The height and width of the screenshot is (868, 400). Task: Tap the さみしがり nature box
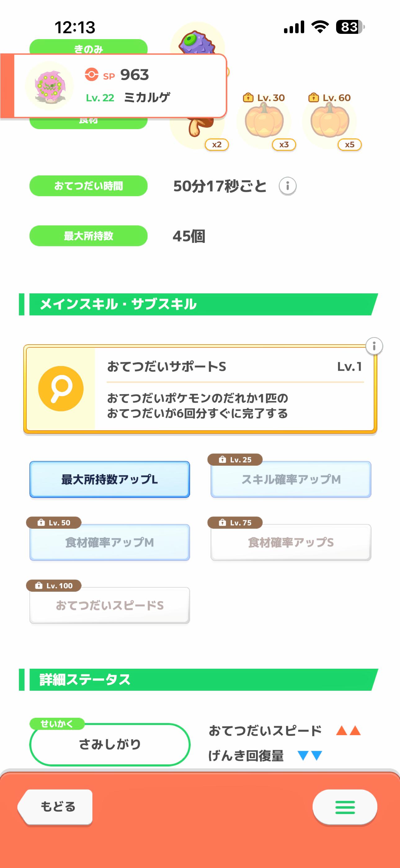tap(110, 744)
